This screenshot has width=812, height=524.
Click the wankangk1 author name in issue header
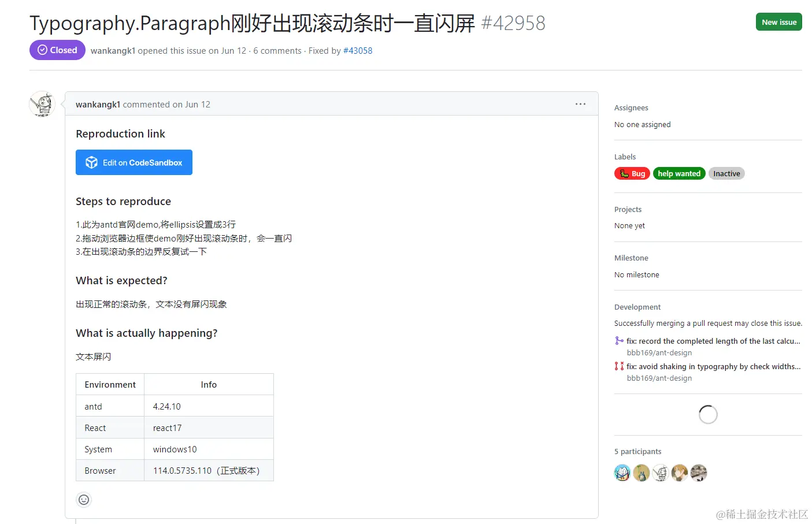[113, 51]
